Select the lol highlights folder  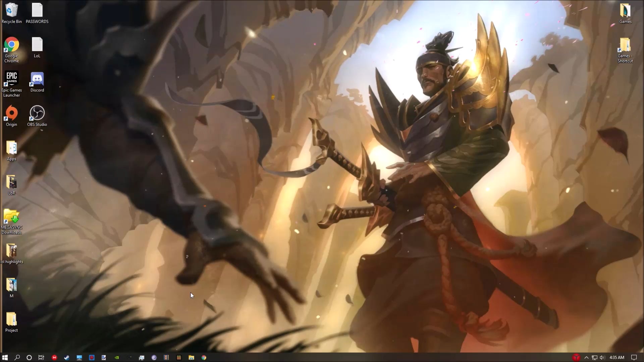point(11,254)
